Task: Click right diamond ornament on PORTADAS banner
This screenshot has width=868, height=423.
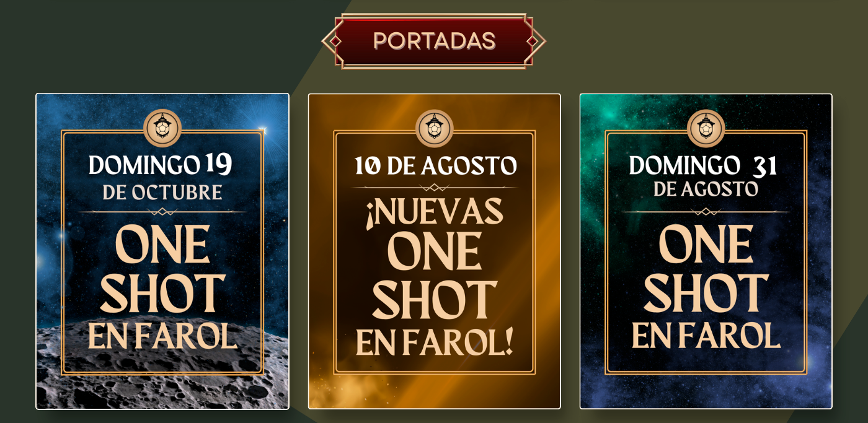Action: (x=532, y=41)
